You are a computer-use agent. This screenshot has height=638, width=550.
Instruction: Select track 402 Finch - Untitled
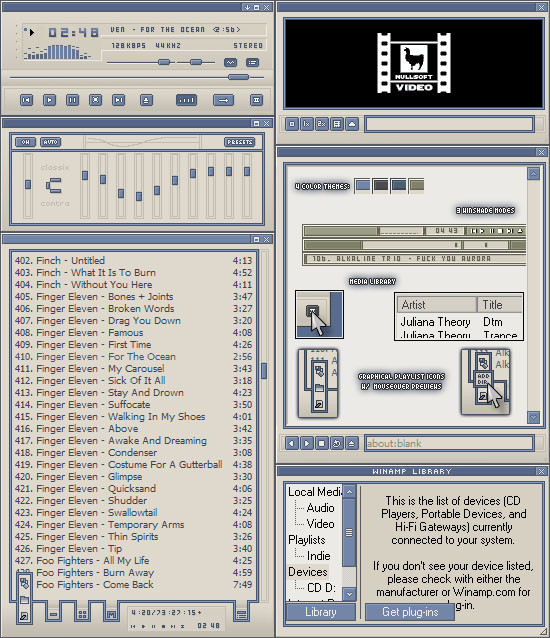tap(133, 260)
